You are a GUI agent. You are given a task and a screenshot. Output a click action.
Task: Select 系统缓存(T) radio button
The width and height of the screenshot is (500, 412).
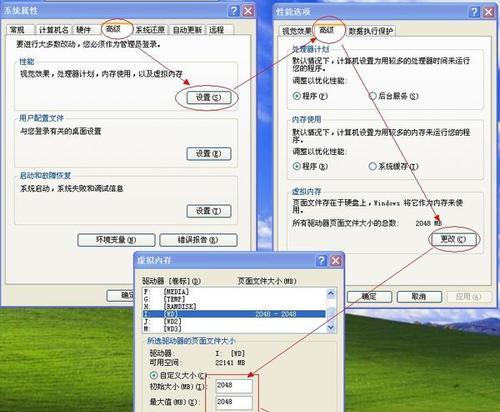click(x=394, y=166)
